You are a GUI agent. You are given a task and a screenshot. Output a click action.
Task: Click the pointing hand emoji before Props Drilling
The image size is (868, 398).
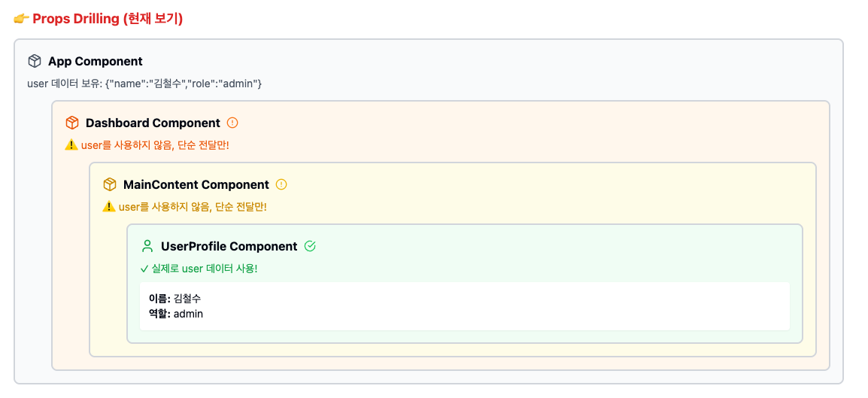pyautogui.click(x=21, y=19)
